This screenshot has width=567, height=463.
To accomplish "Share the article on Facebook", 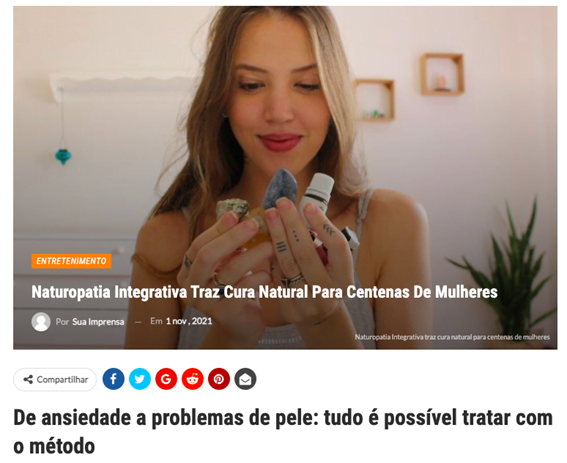I will coord(113,379).
